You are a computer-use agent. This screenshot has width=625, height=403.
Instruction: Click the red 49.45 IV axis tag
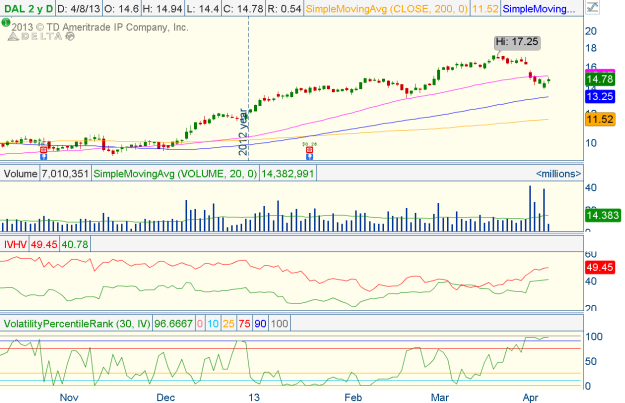pos(599,269)
